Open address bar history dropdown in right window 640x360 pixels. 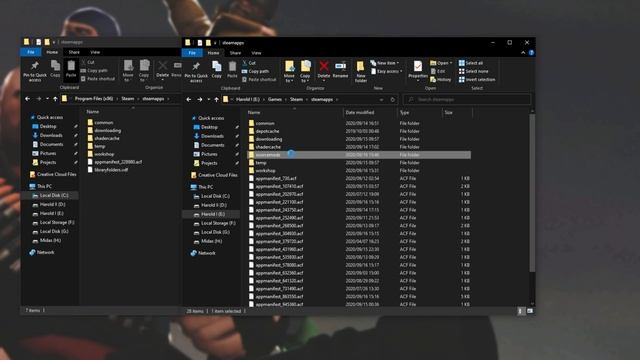click(381, 99)
